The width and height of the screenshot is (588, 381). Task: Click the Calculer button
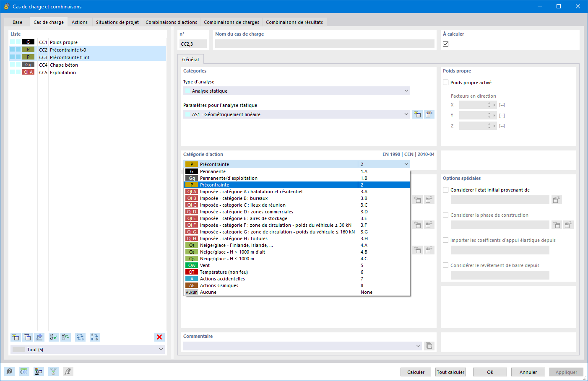point(416,372)
